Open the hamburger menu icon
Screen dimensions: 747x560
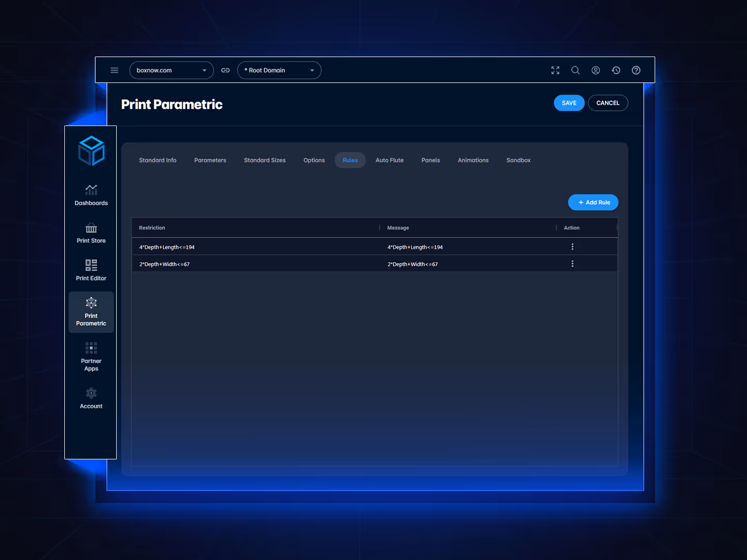point(115,71)
